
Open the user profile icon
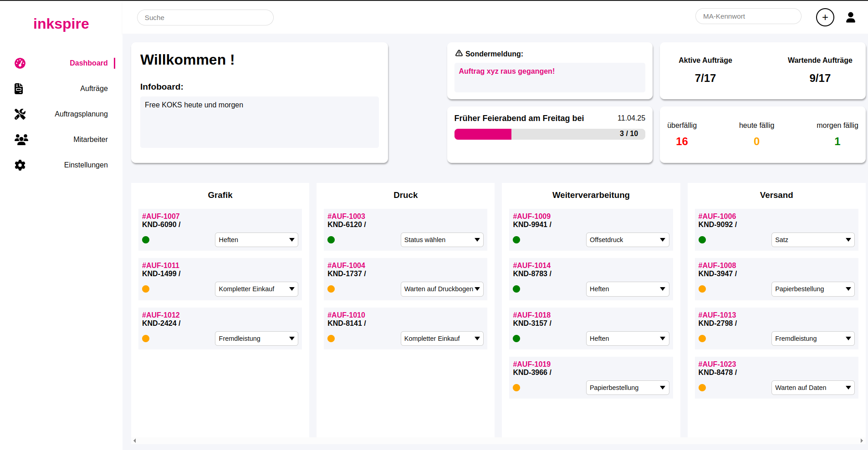click(x=850, y=17)
